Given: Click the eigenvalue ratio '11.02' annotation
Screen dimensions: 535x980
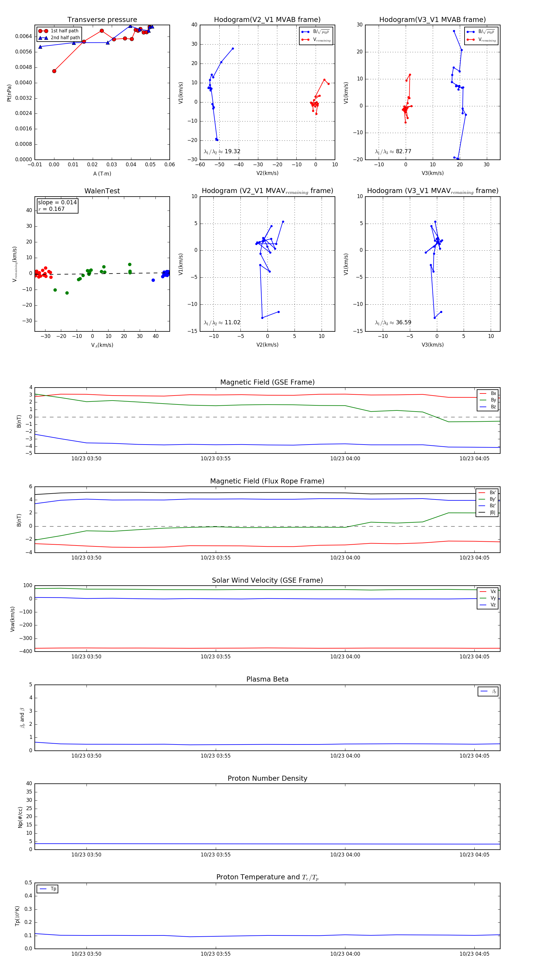Looking at the screenshot, I should click(x=222, y=323).
